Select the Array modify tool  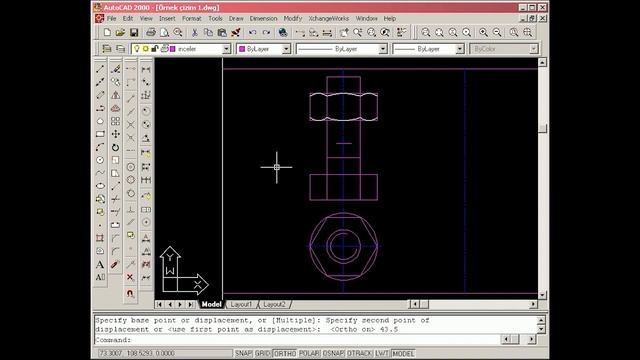point(116,121)
